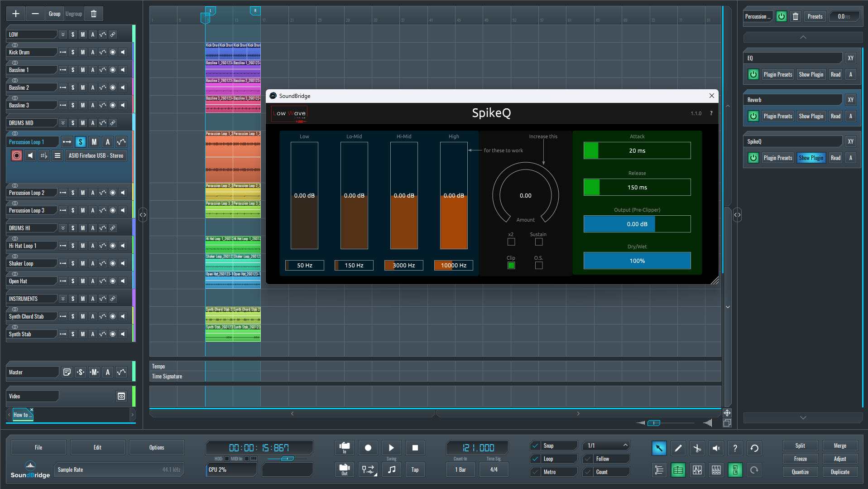868x489 pixels.
Task: Collapse the DRUMS MID group track
Action: click(x=63, y=123)
